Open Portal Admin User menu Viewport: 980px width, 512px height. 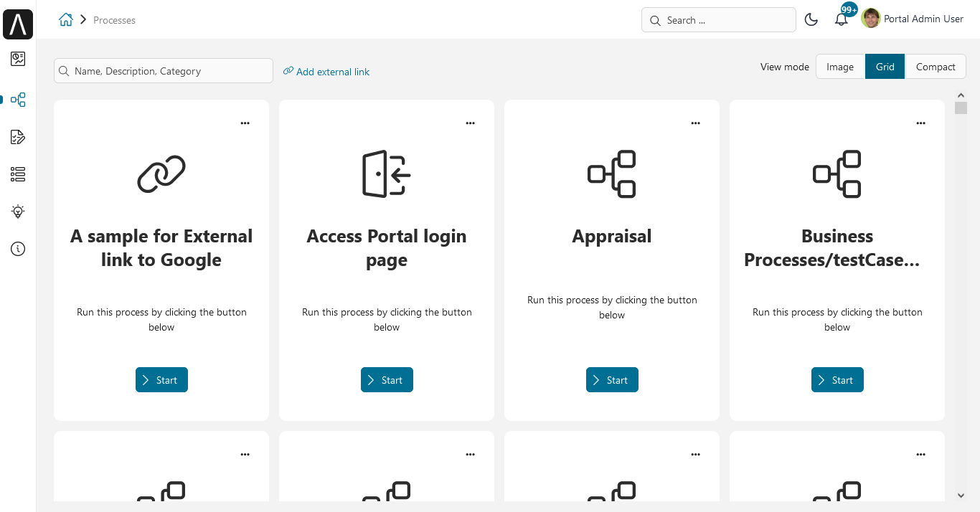click(x=923, y=19)
